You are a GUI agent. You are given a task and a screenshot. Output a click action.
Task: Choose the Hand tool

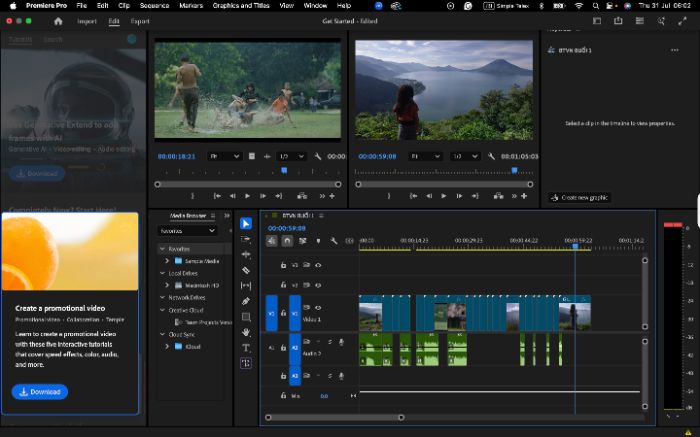coord(246,332)
